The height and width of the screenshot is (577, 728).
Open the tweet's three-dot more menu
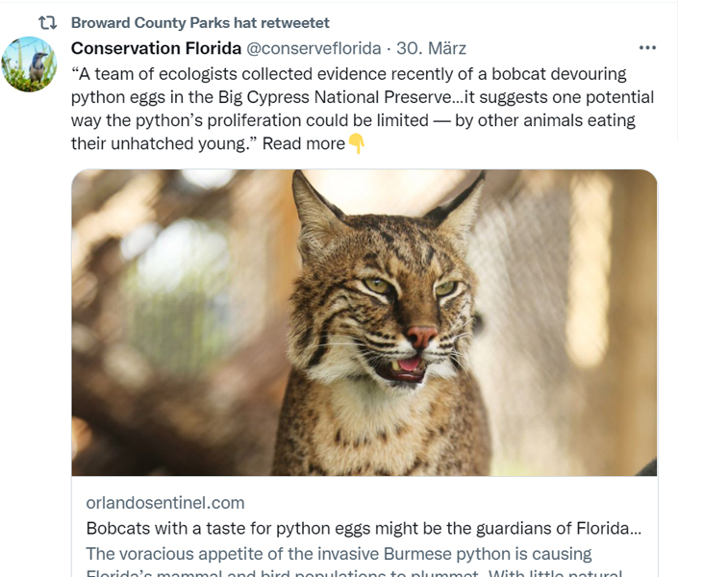[647, 48]
